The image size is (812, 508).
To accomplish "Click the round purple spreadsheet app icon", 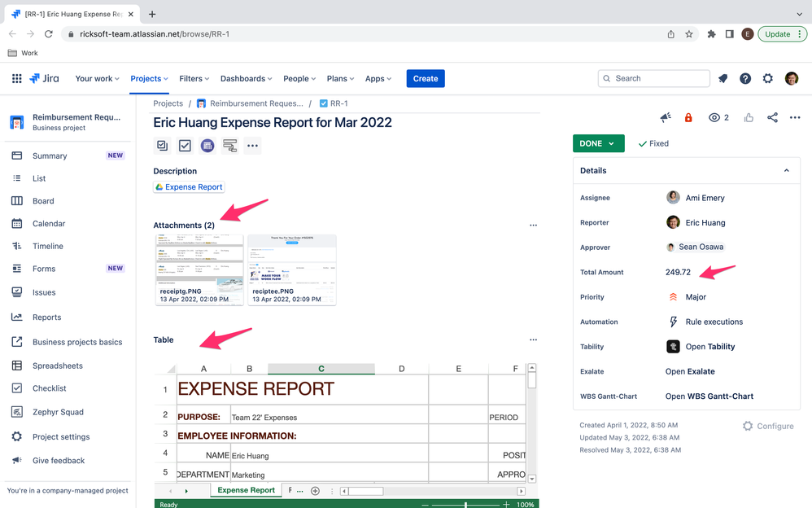I will [x=207, y=146].
